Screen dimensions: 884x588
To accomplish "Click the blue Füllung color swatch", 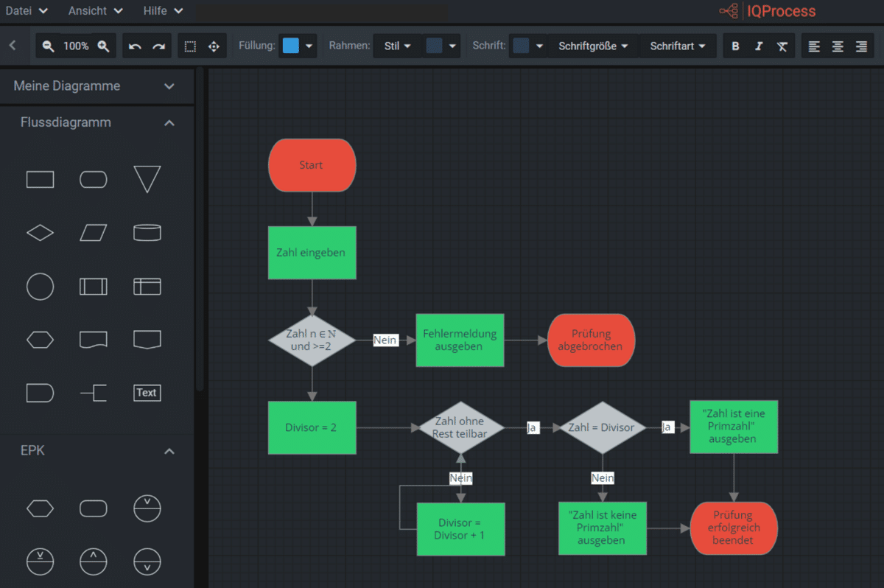I will coord(290,46).
